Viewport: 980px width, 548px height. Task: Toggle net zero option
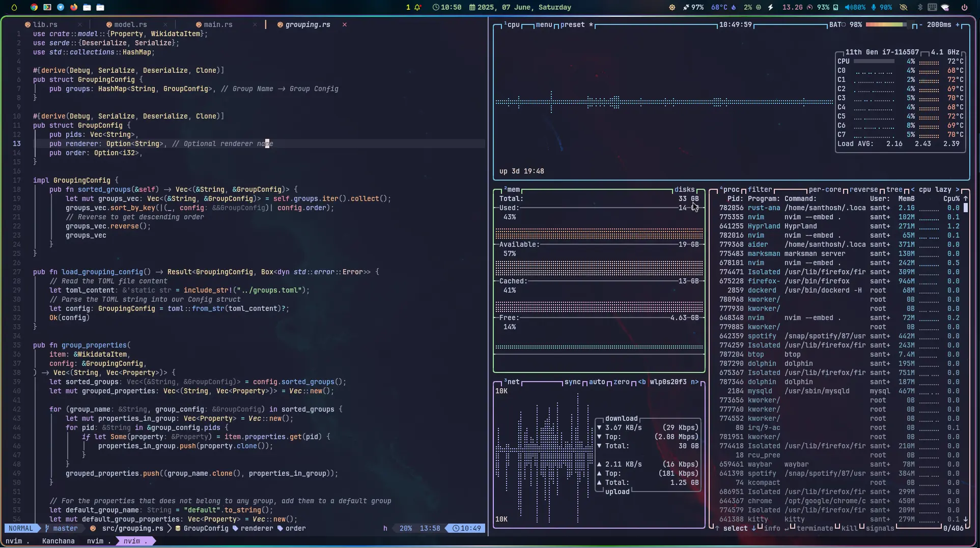[621, 382]
